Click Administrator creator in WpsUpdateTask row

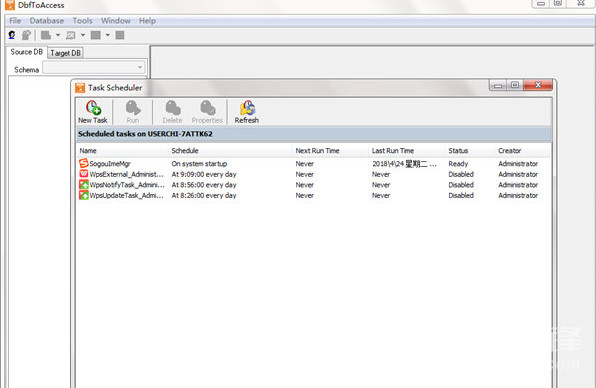[x=518, y=196]
